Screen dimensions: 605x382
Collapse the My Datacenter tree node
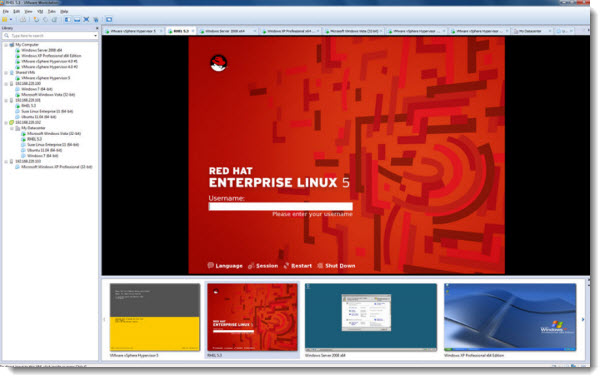(12, 128)
